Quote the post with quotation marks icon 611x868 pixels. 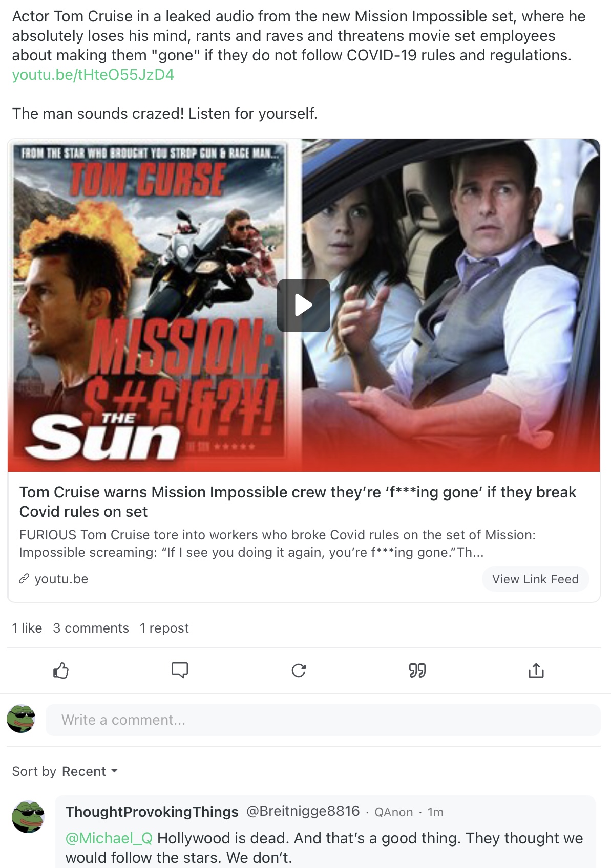(x=417, y=670)
